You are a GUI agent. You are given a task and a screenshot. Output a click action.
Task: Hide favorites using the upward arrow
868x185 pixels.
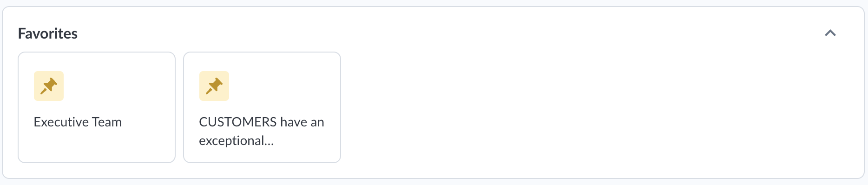pos(830,33)
